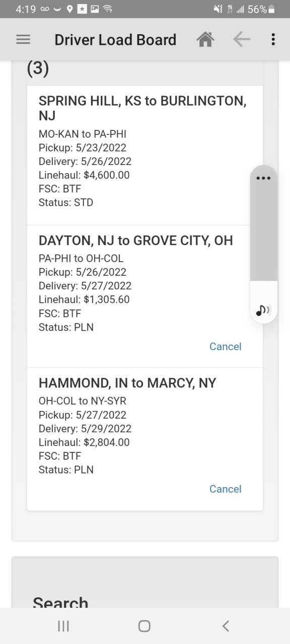This screenshot has height=644, width=290.
Task: Tap the Android home button
Action: (144, 626)
